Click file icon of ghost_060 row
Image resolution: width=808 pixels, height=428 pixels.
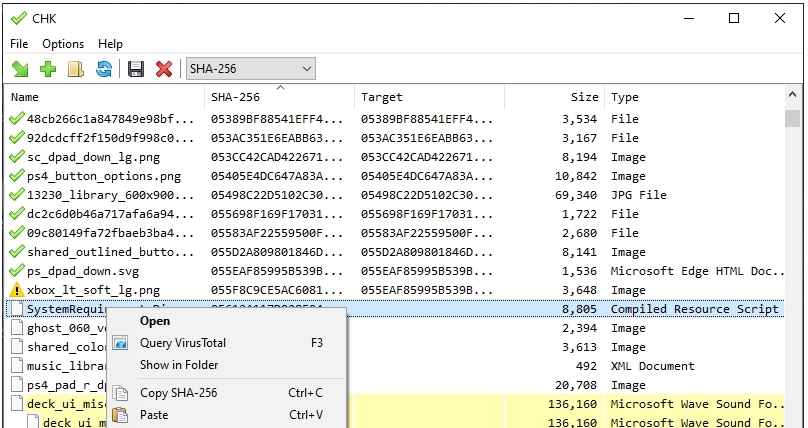[x=17, y=328]
